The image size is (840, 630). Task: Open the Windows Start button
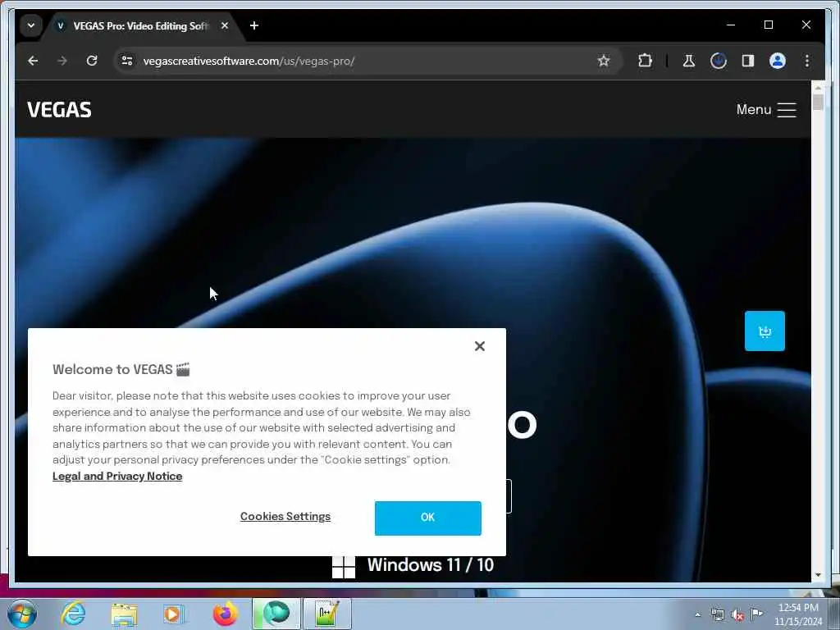click(x=21, y=614)
